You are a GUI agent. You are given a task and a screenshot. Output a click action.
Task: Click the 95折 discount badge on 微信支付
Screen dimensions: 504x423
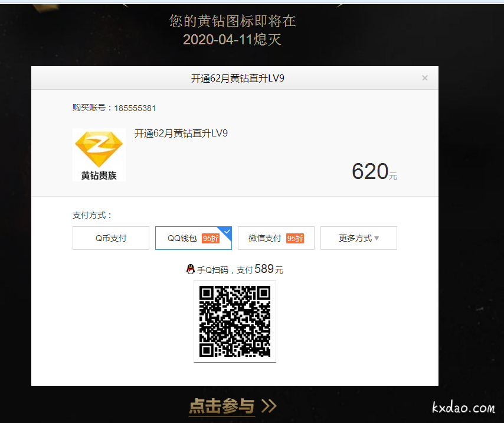(295, 238)
